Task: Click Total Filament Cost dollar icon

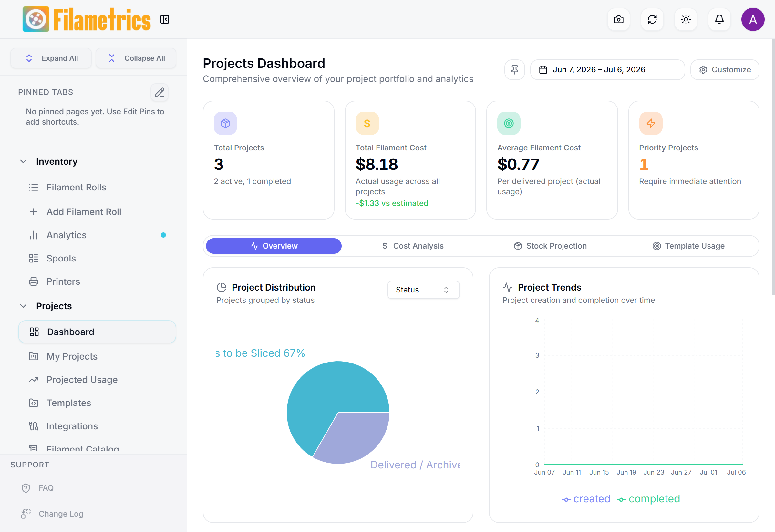Action: (x=367, y=123)
